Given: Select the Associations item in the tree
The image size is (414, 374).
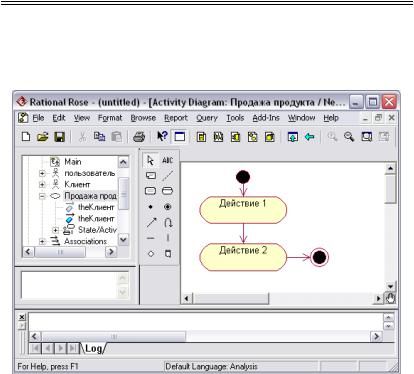Looking at the screenshot, I should 85,241.
